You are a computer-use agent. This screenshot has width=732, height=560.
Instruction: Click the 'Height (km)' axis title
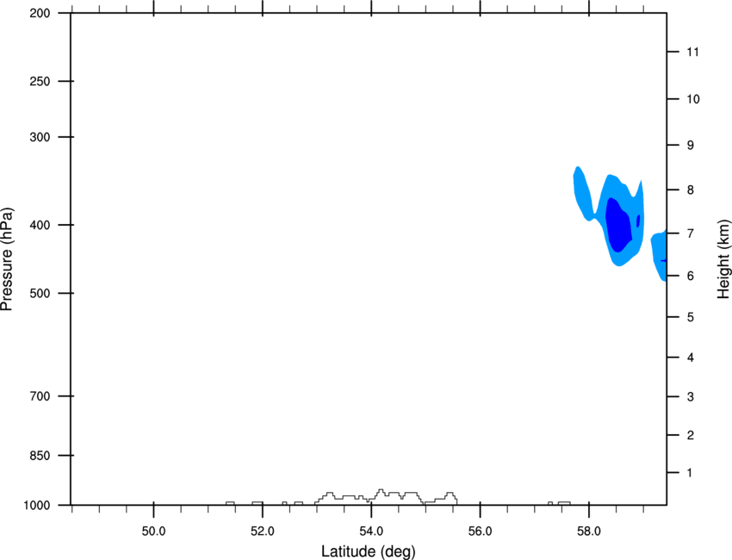coord(723,259)
